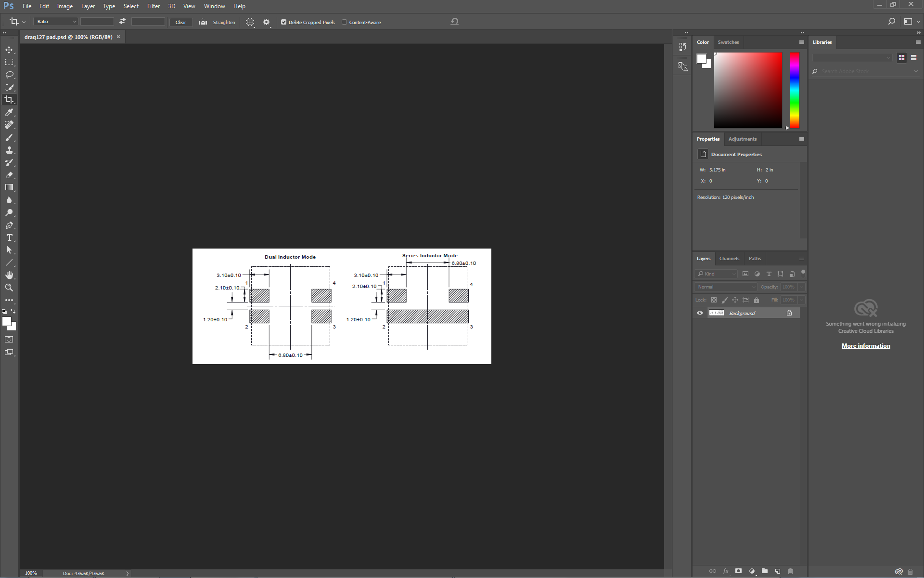Hide the Background layer visibility eye
The height and width of the screenshot is (578, 924).
(x=700, y=313)
